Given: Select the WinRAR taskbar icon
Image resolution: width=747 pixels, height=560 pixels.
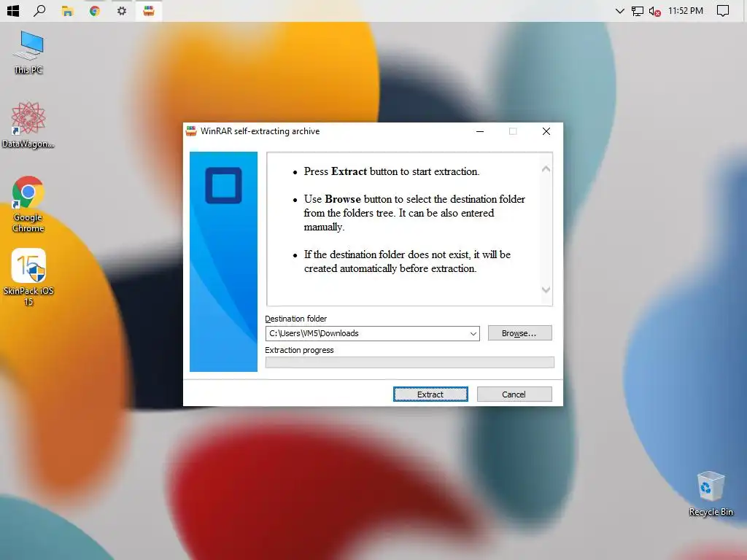Looking at the screenshot, I should [149, 10].
